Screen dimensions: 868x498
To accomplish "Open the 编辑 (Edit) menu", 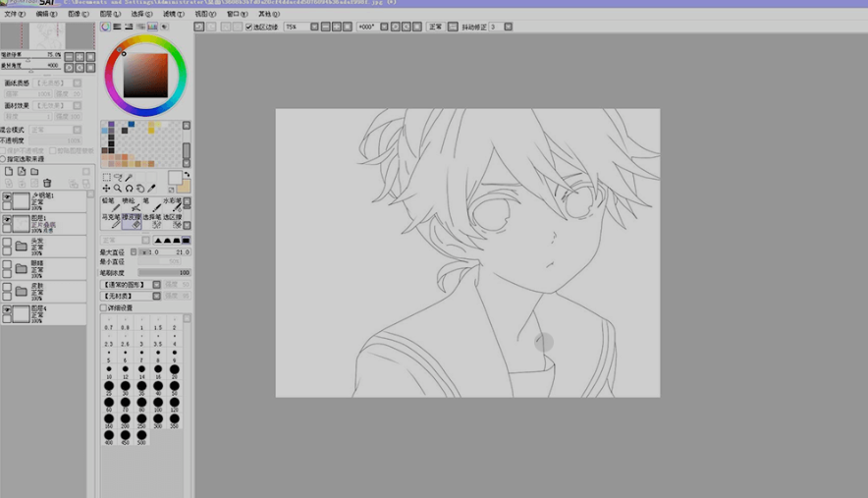I will pyautogui.click(x=46, y=14).
